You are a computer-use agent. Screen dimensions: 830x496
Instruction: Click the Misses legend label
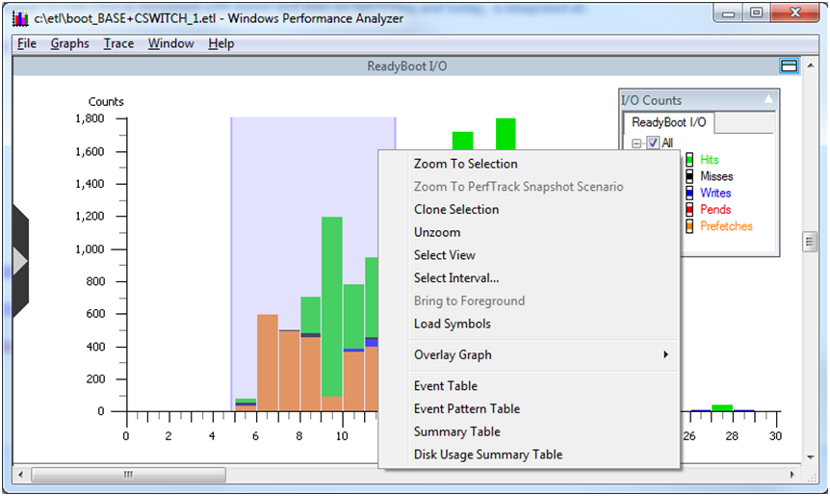point(717,176)
